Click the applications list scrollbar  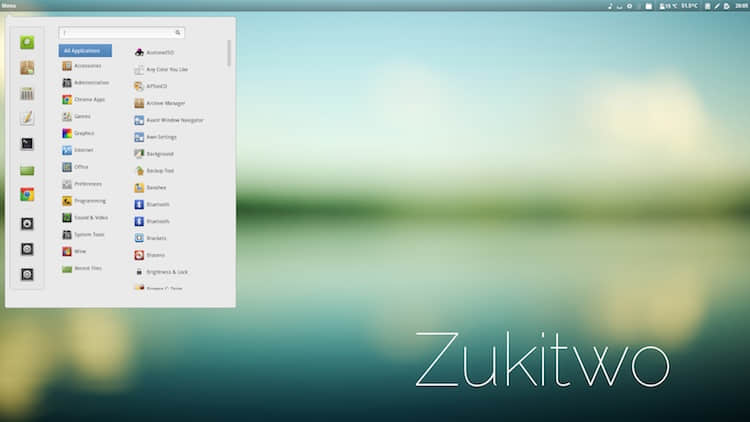click(x=229, y=53)
